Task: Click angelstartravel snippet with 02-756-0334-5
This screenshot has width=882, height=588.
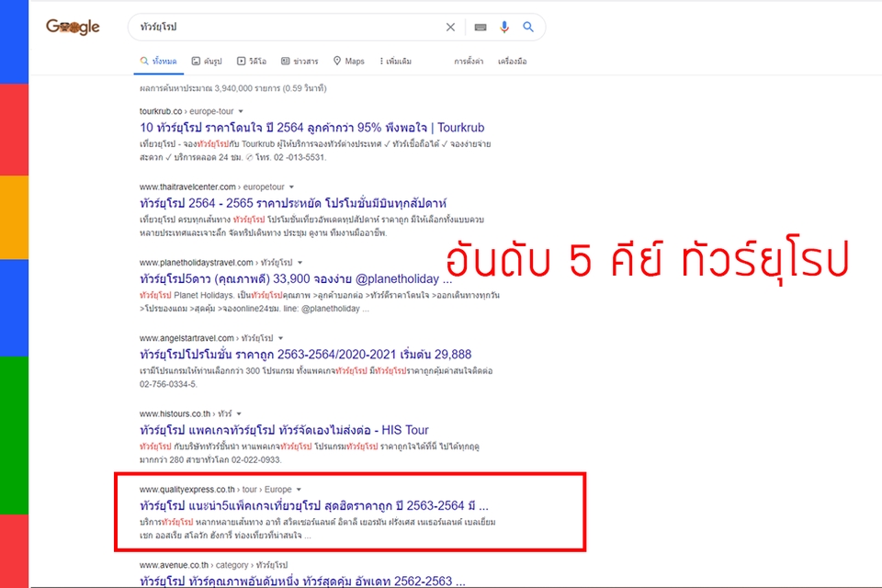Action: (x=316, y=378)
